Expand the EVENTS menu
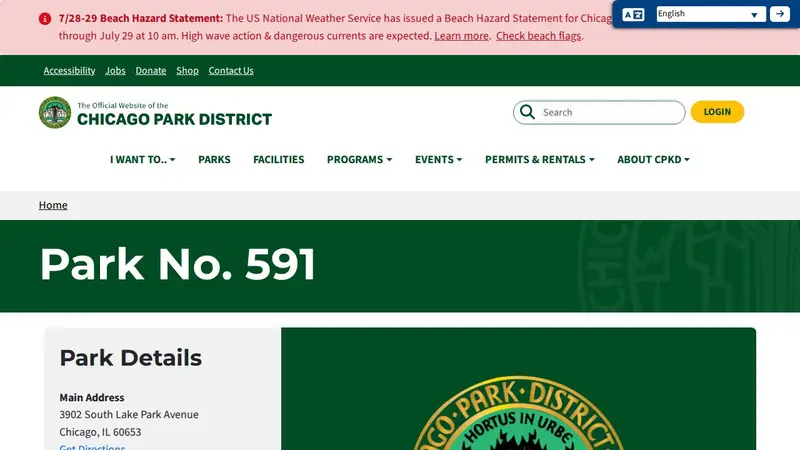 click(x=439, y=159)
